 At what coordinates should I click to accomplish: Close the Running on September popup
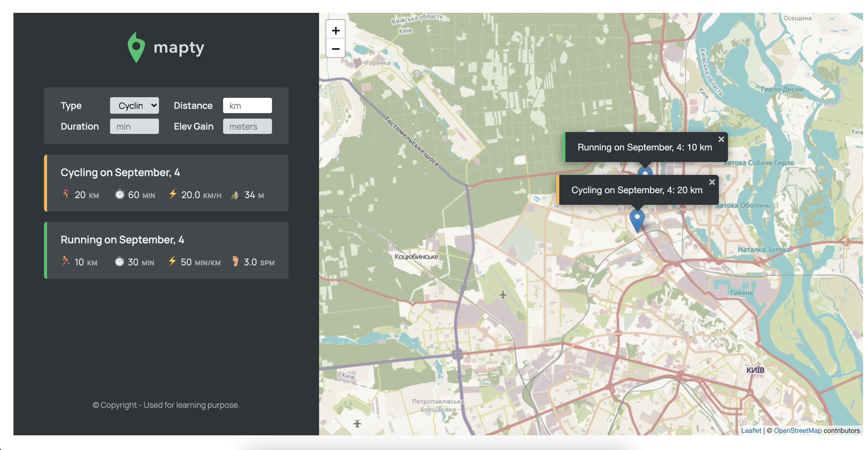[721, 139]
